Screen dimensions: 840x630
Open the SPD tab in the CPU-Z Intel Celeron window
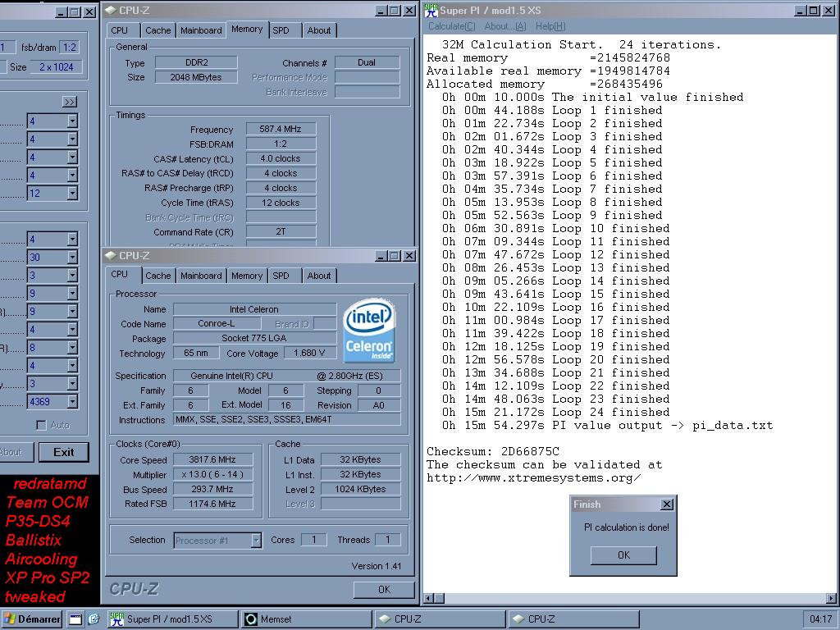(281, 276)
